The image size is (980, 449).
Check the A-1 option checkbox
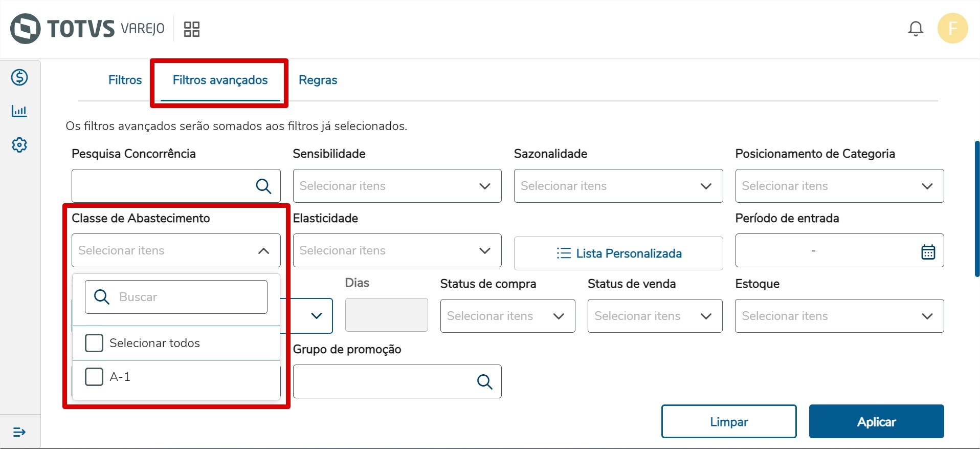[x=94, y=377]
